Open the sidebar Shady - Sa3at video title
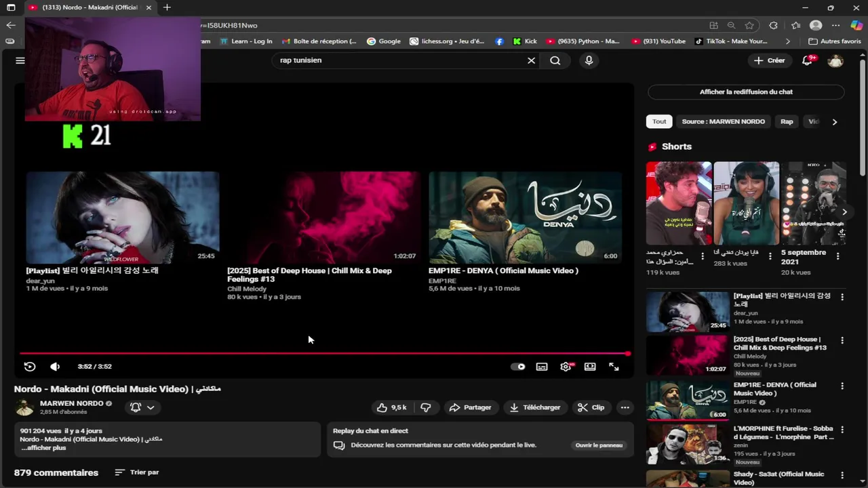 [778, 478]
